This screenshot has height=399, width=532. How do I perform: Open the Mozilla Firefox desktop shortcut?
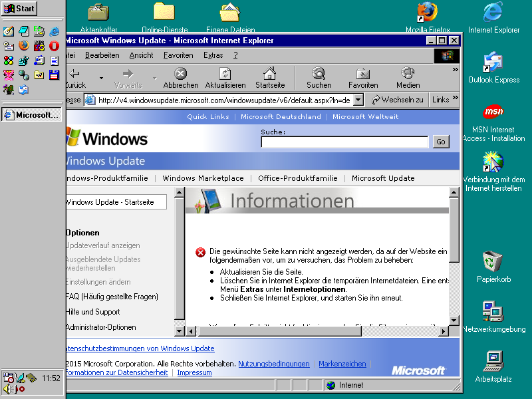428,17
